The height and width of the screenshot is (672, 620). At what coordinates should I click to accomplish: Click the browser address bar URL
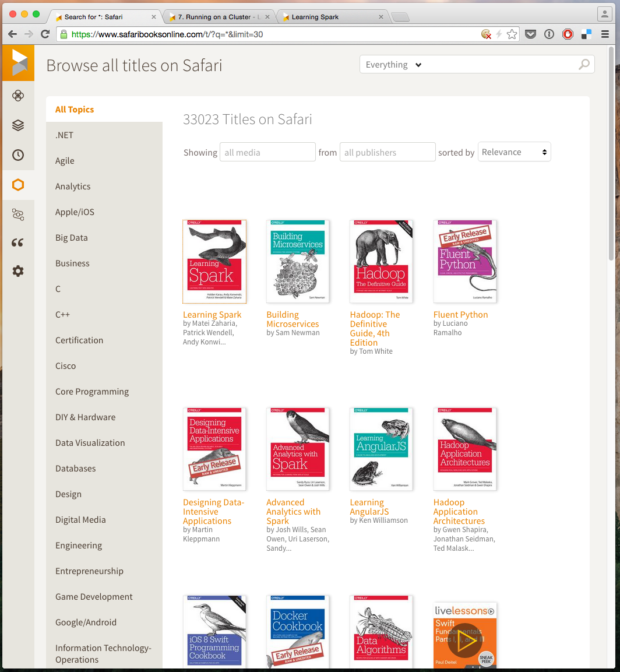pos(167,34)
